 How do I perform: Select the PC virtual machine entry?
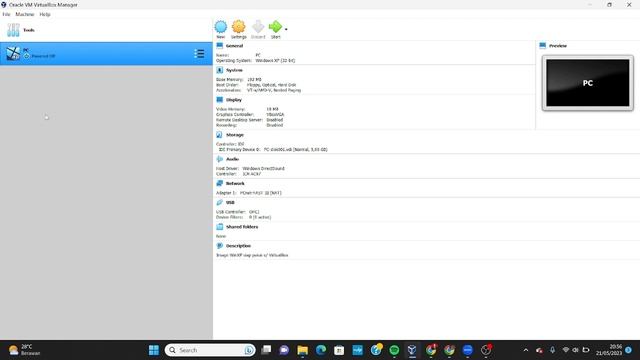pyautogui.click(x=106, y=53)
